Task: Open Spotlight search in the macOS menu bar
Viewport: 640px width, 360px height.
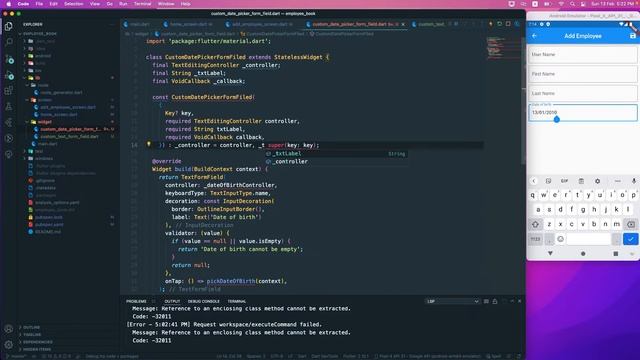Action: click(x=572, y=4)
